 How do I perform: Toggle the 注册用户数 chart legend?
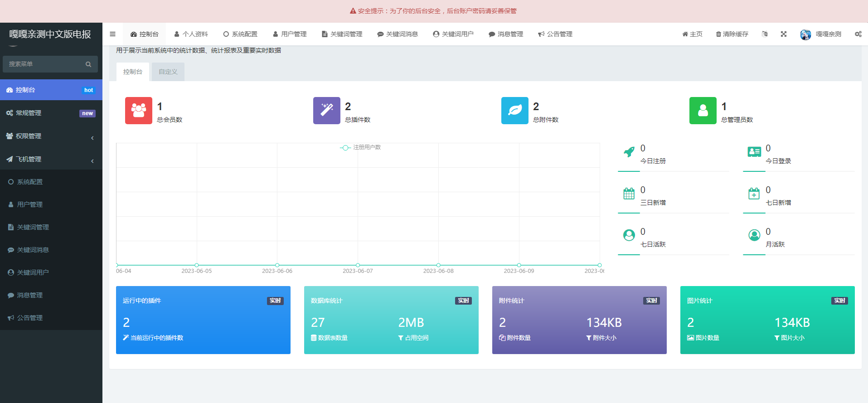click(361, 147)
